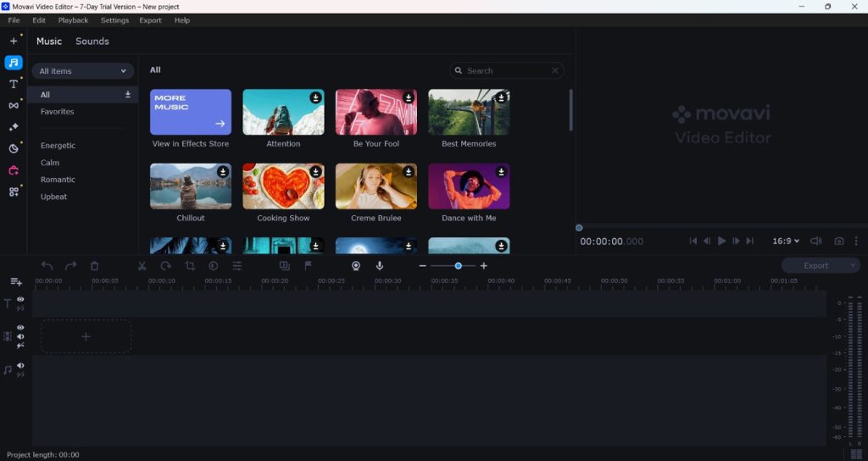The image size is (868, 461).
Task: Take a snapshot with camera icon
Action: [839, 242]
